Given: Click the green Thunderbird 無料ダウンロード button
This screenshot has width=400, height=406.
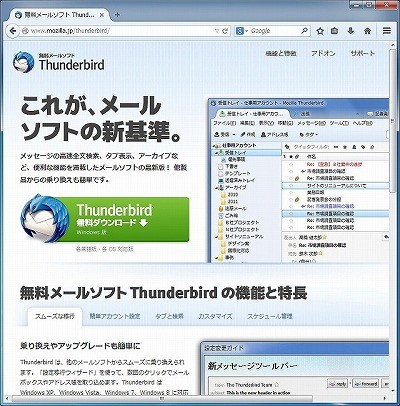Looking at the screenshot, I should [x=128, y=219].
